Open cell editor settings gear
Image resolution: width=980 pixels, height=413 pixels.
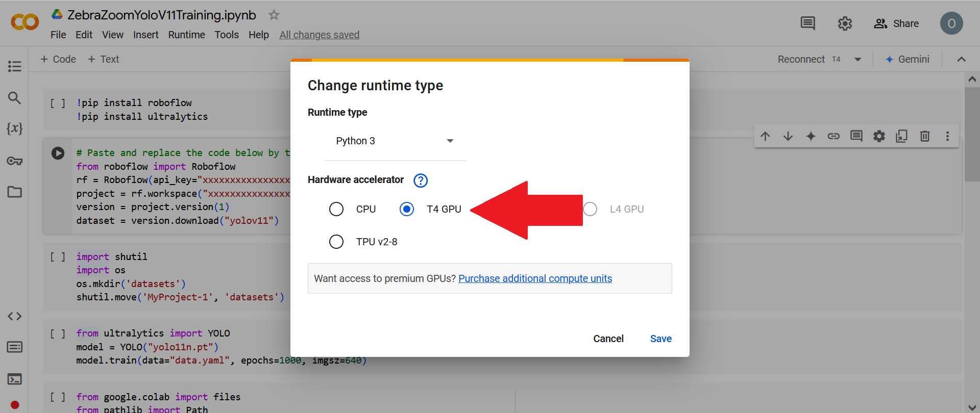tap(879, 136)
